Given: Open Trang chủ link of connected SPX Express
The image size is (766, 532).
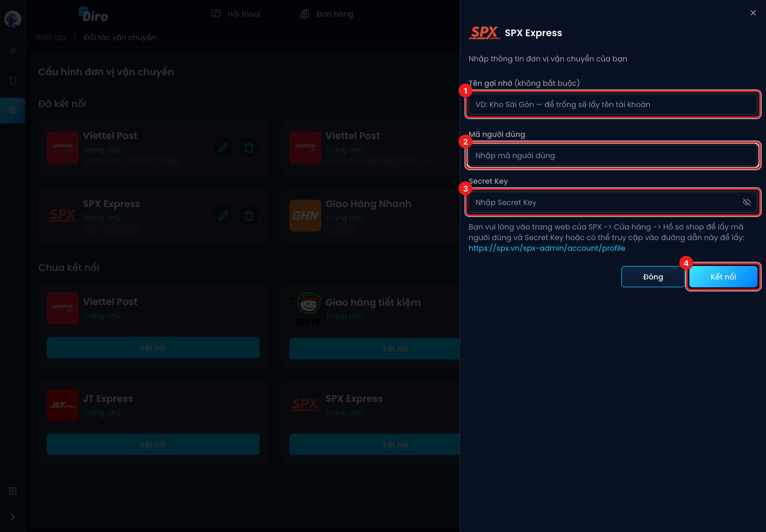Looking at the screenshot, I should [x=102, y=218].
